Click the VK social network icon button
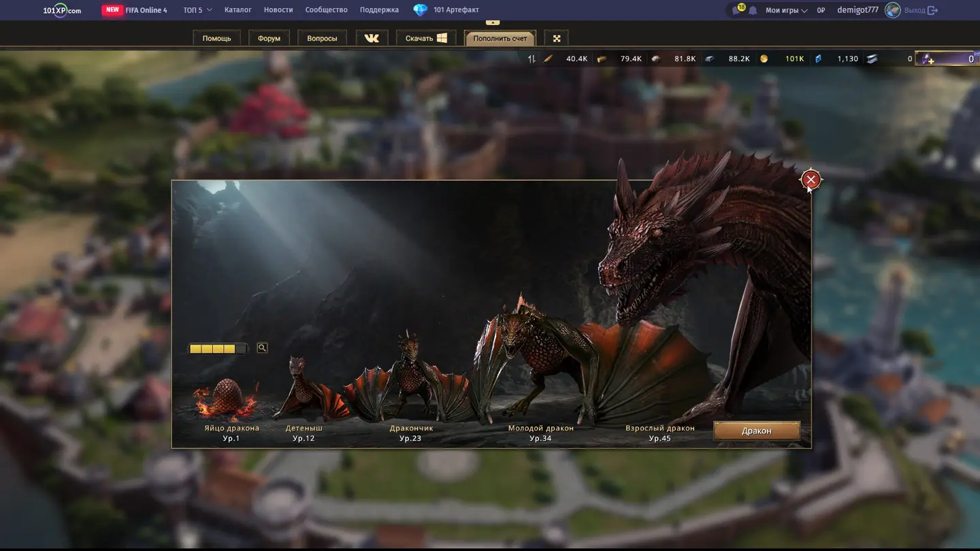Screen dimensions: 980x551 (372, 38)
